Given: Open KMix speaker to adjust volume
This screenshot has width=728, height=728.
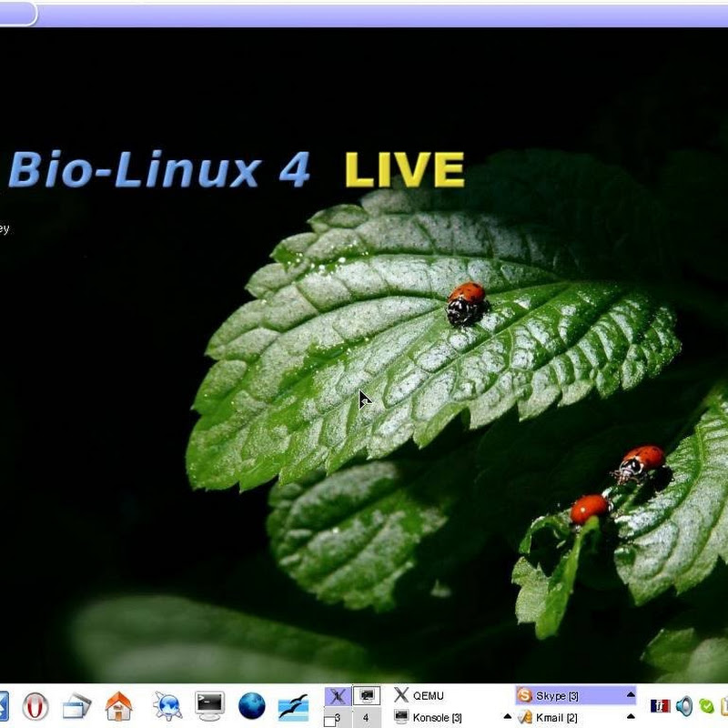Looking at the screenshot, I should [684, 705].
